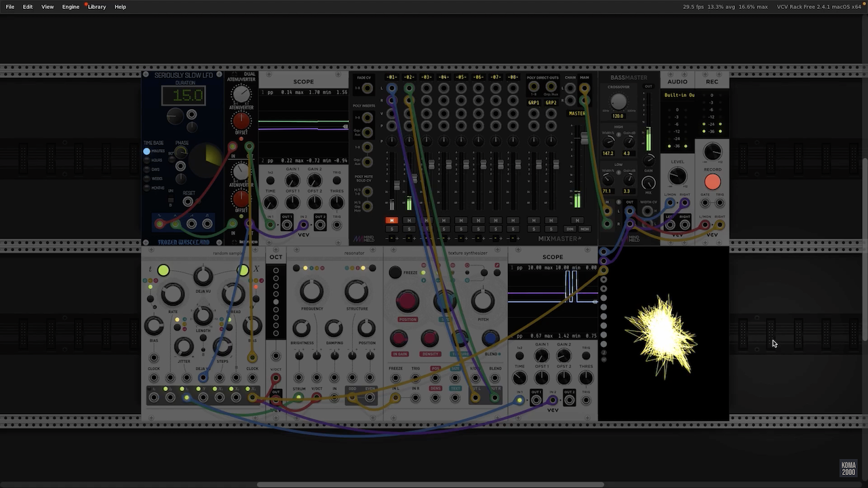Screen dimensions: 868x488
Task: Toggle the DIM button on MixMaster
Action: [x=570, y=229]
